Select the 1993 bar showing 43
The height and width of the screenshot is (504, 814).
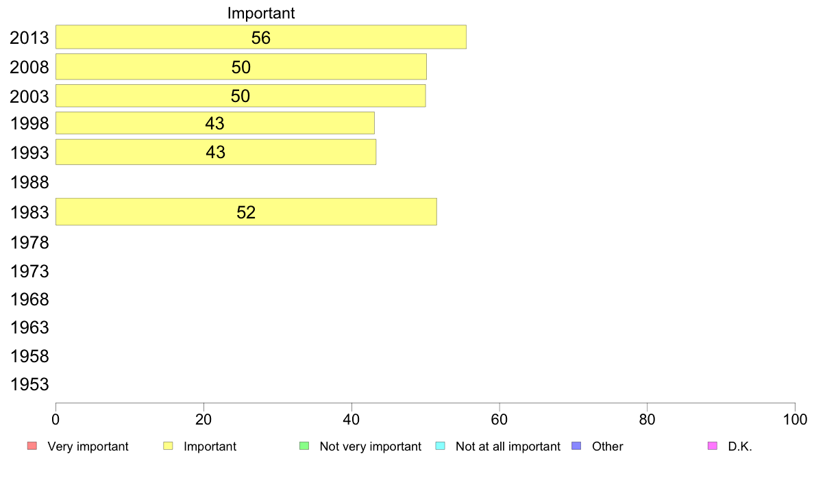215,152
